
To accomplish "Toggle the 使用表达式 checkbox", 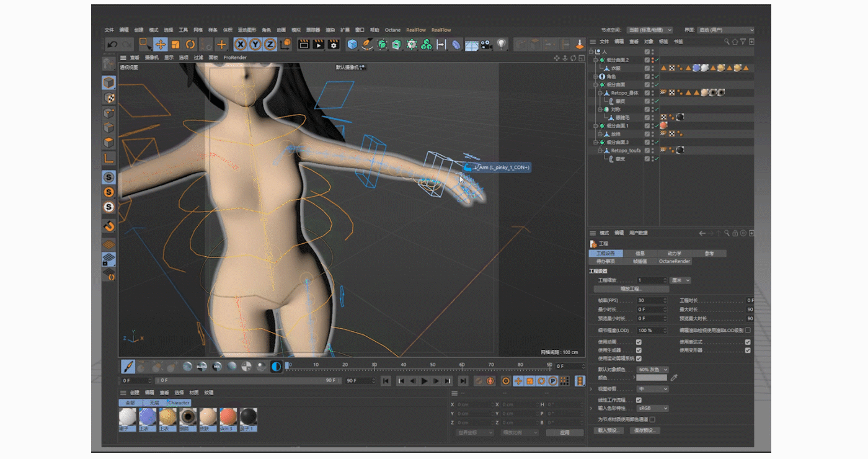I will pyautogui.click(x=748, y=342).
